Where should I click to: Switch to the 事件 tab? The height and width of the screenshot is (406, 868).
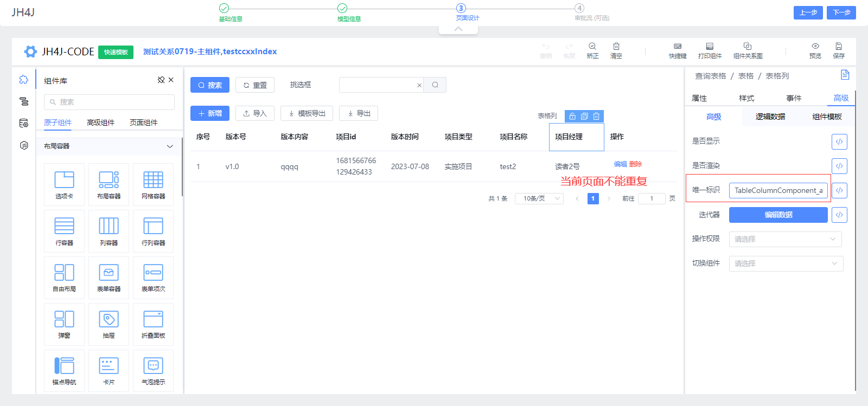coord(794,98)
